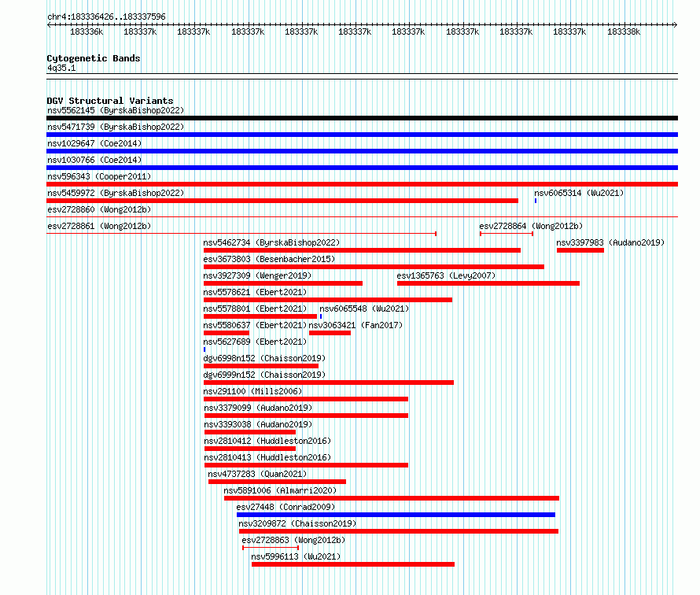Open esv2728863 (Wong2012b) variant
This screenshot has height=595, width=700.
[293, 540]
